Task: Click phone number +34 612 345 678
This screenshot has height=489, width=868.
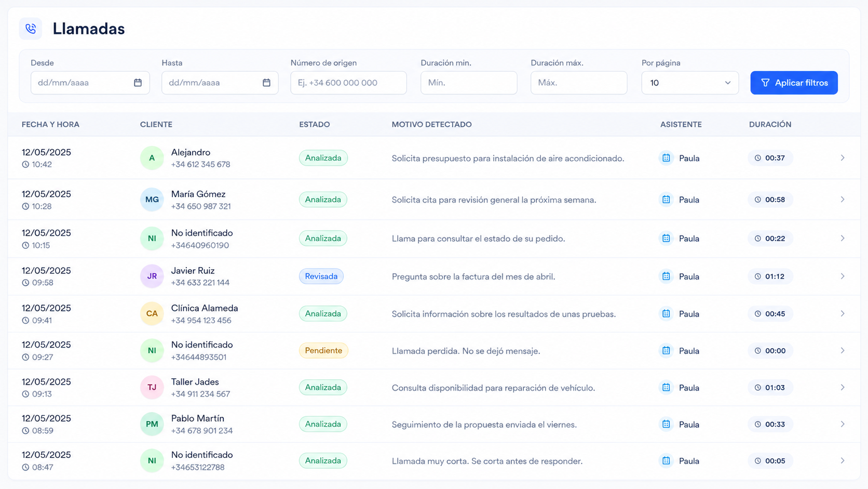Action: tap(200, 165)
